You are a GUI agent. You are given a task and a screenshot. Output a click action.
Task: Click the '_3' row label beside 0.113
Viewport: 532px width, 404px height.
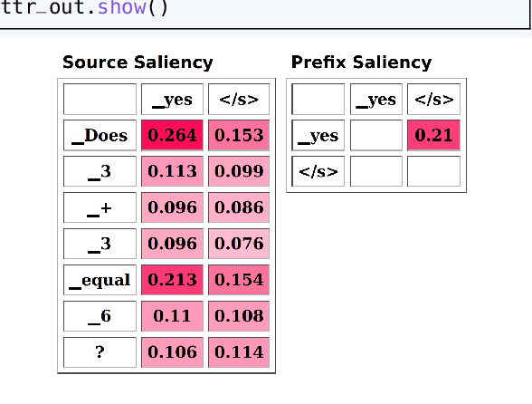100,171
